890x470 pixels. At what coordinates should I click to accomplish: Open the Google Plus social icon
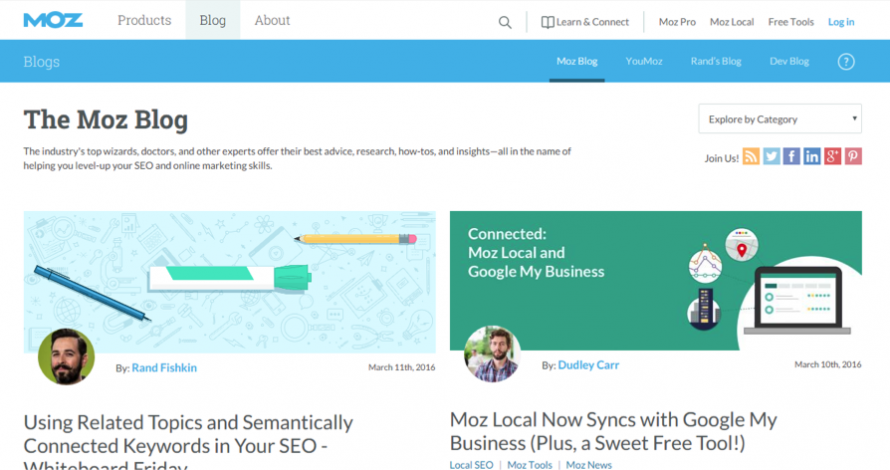[833, 156]
